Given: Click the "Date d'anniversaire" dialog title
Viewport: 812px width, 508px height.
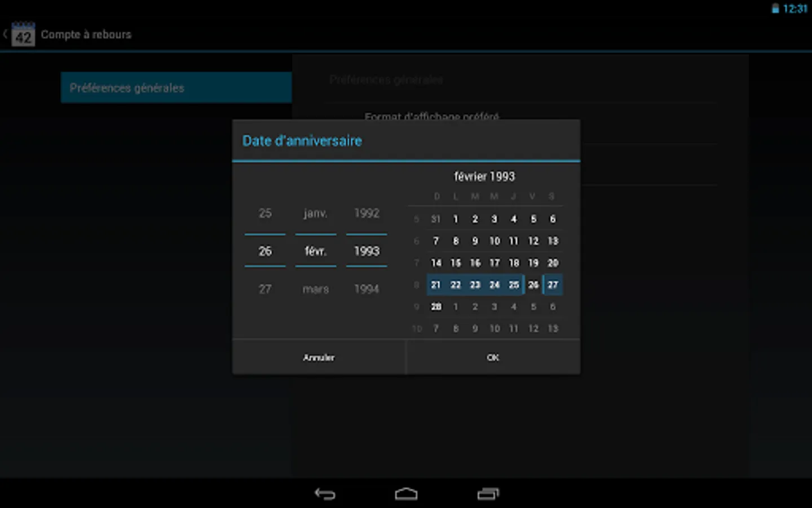Looking at the screenshot, I should 302,141.
